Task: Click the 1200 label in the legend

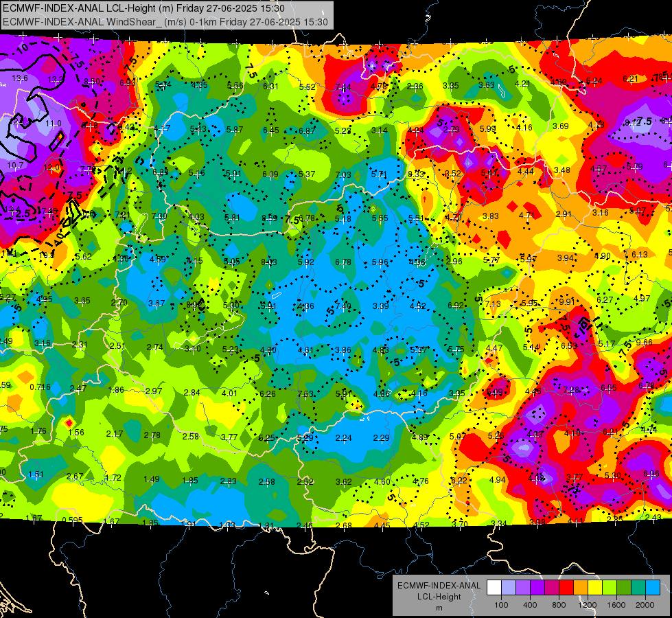Action: [x=587, y=605]
